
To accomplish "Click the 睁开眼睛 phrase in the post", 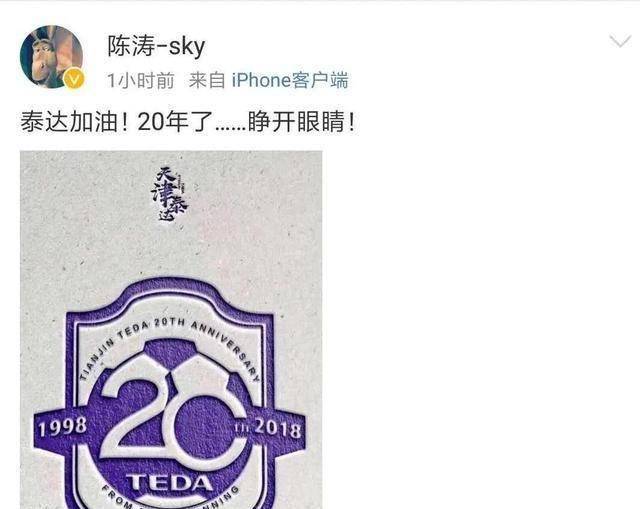I will [x=297, y=122].
